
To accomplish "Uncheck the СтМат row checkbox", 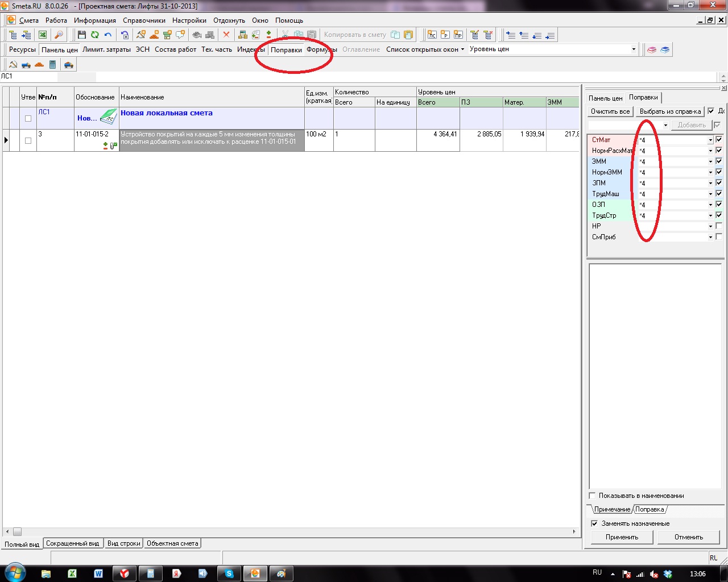I will pos(719,140).
